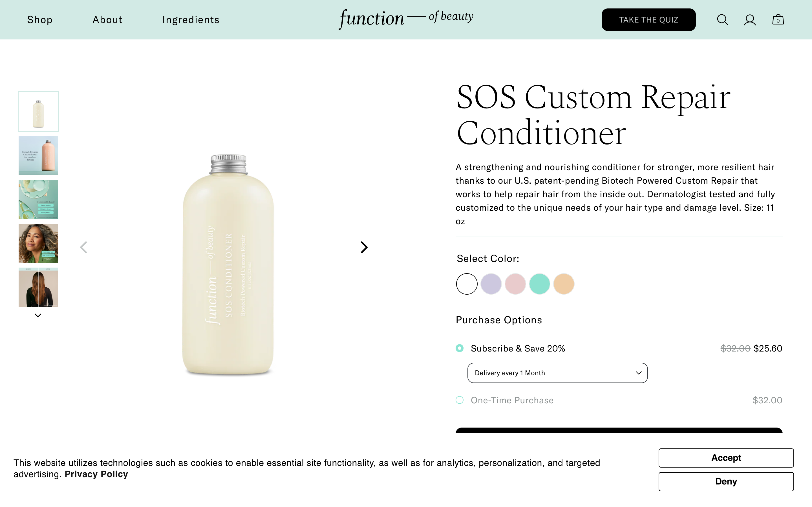Open the search icon in header
Image resolution: width=812 pixels, height=507 pixels.
722,20
